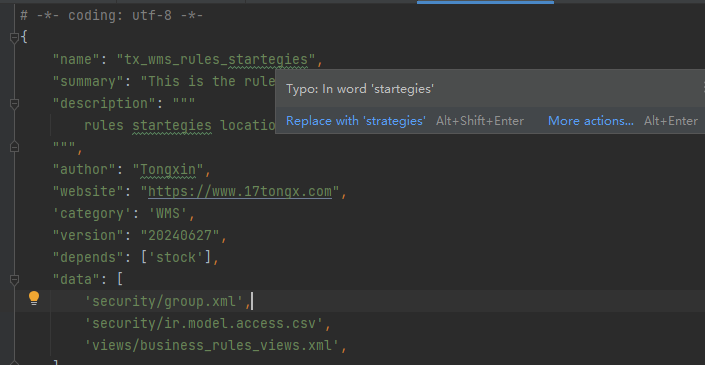
Task: Collapse the "data" list in the gutter
Action: click(14, 280)
